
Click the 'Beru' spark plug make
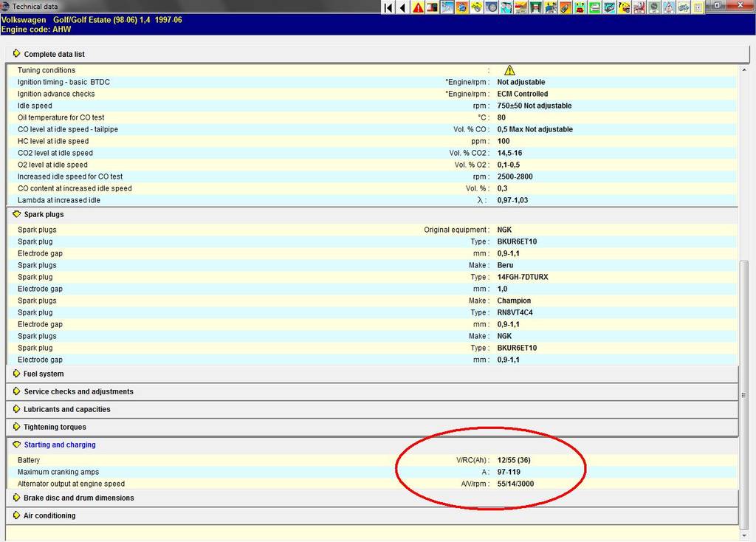pos(505,265)
